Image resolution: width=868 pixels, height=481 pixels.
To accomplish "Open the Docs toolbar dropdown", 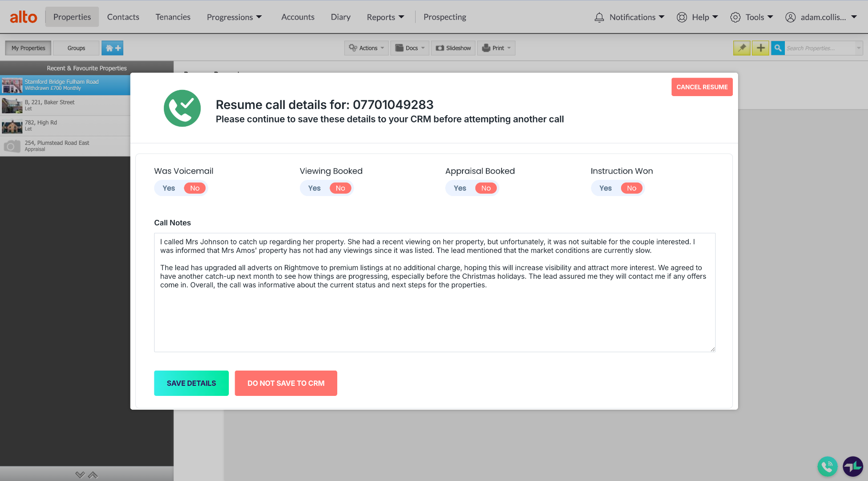I will [410, 48].
